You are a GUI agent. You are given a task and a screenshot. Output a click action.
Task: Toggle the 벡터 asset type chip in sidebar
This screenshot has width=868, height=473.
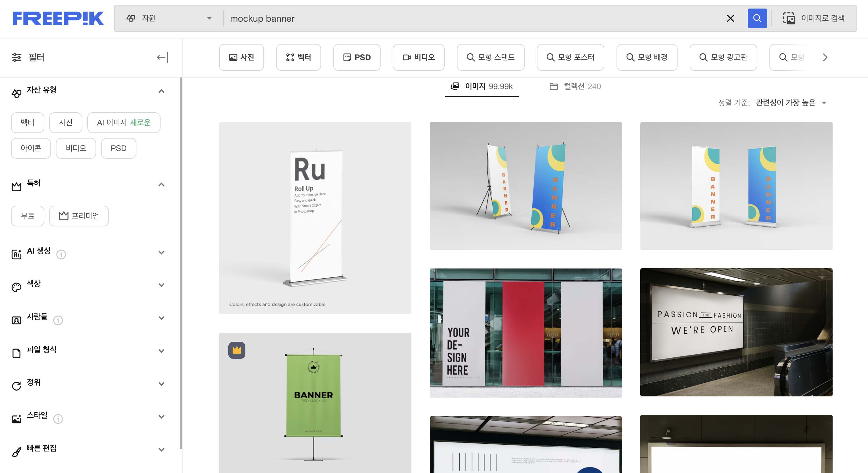pos(27,122)
